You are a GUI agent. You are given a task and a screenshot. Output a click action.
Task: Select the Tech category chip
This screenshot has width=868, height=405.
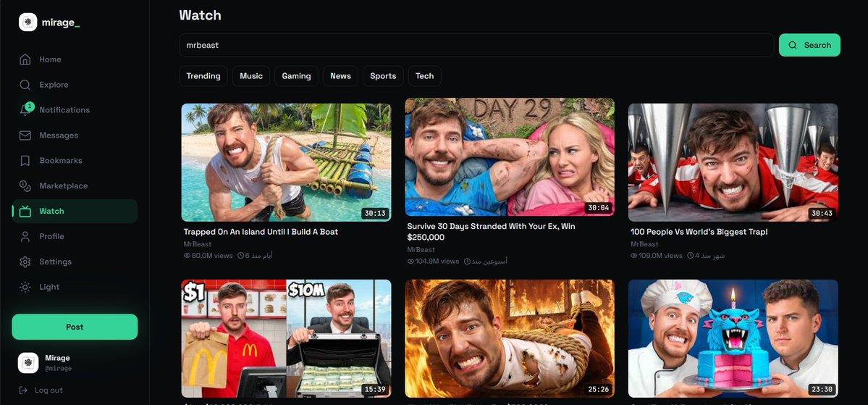click(425, 76)
